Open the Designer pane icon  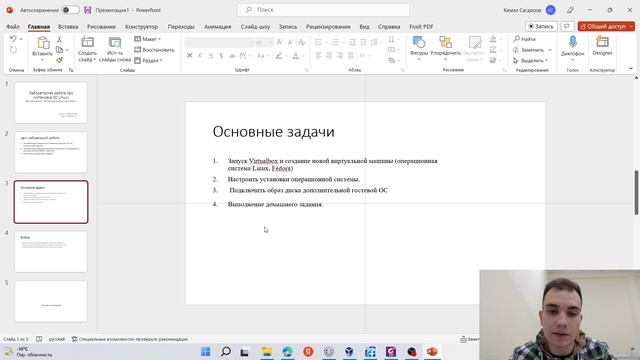(602, 42)
